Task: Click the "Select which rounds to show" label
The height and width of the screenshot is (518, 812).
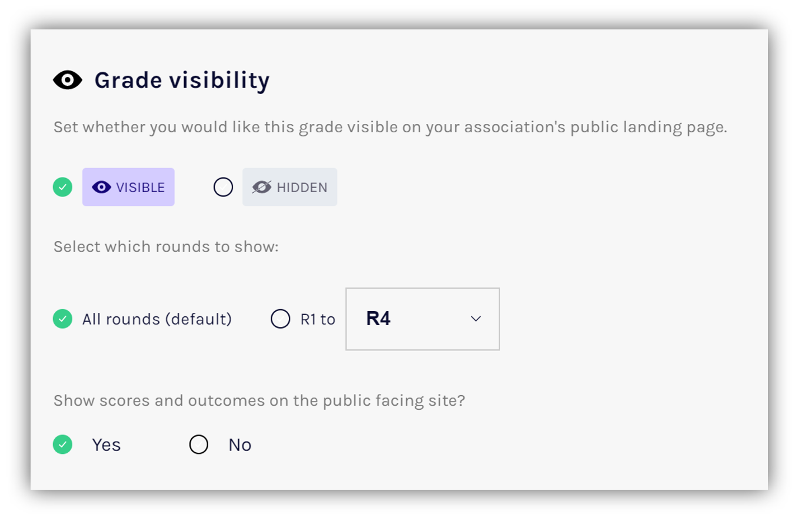Action: 166,246
